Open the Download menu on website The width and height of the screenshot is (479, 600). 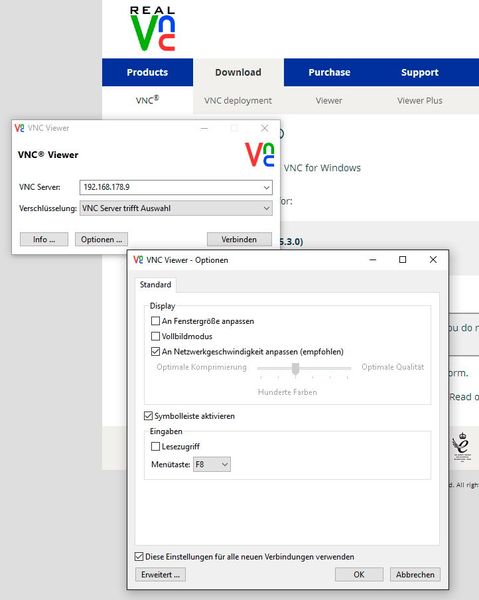pos(238,72)
